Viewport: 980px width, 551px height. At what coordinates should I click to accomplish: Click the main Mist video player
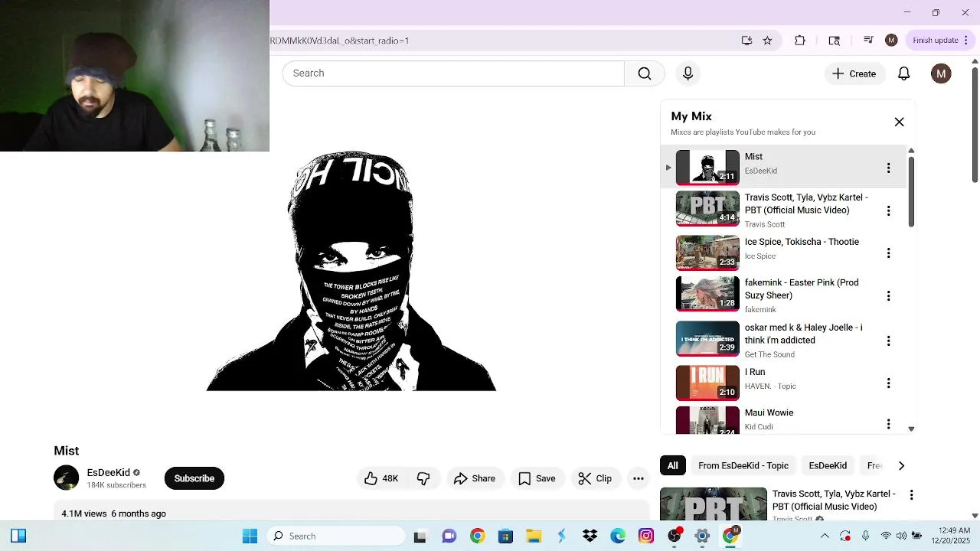[x=351, y=270]
